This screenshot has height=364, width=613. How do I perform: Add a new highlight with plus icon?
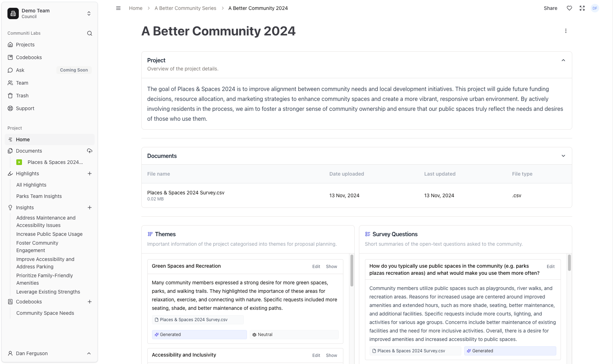90,174
